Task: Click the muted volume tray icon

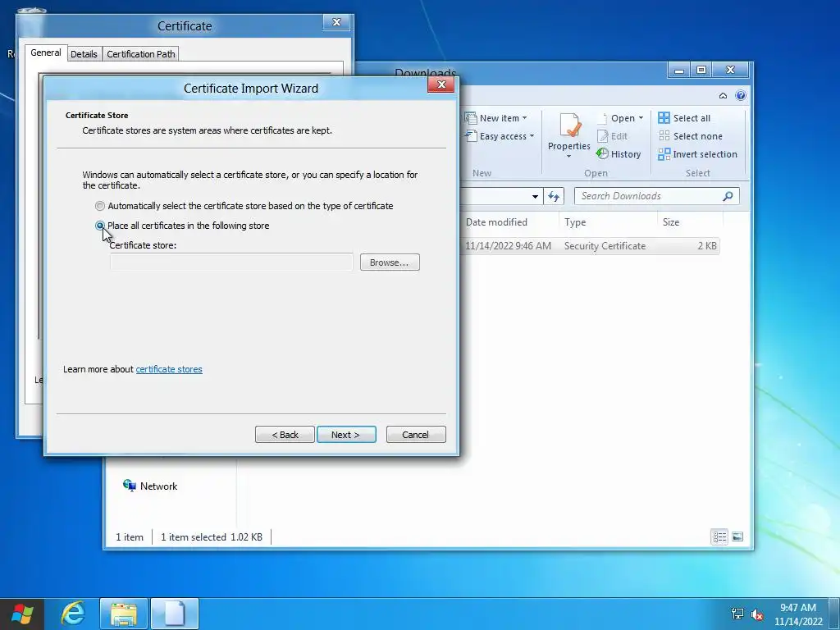Action: (x=757, y=614)
